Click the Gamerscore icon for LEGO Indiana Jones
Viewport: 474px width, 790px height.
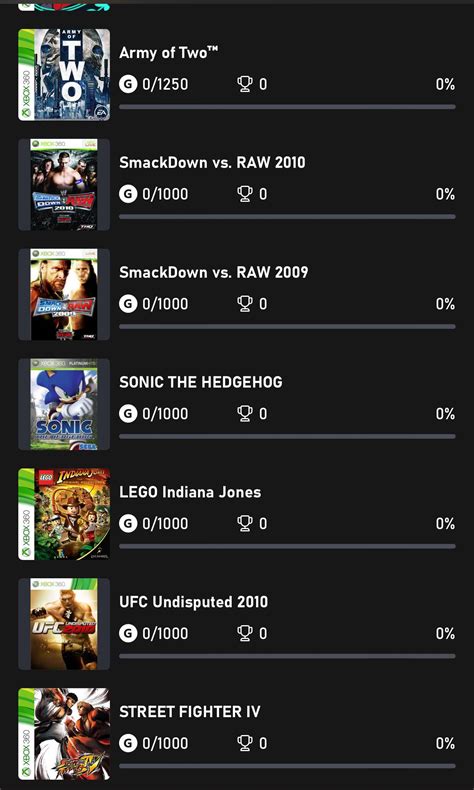[128, 523]
